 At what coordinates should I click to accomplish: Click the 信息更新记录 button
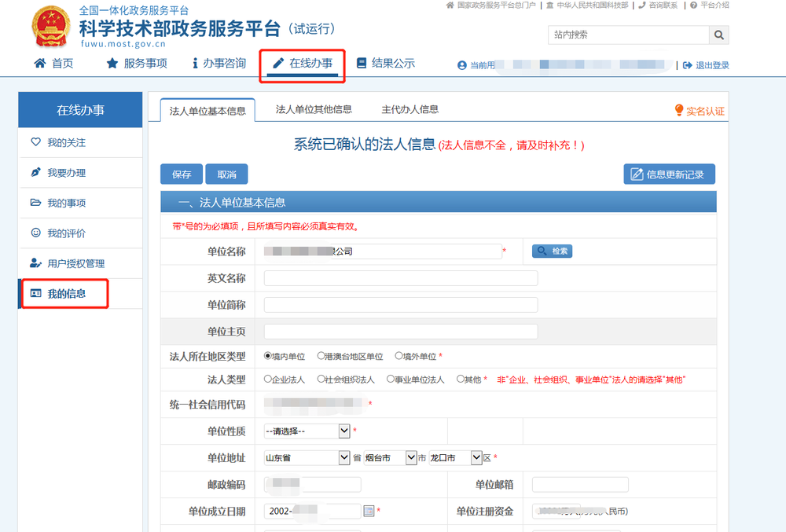pyautogui.click(x=669, y=174)
